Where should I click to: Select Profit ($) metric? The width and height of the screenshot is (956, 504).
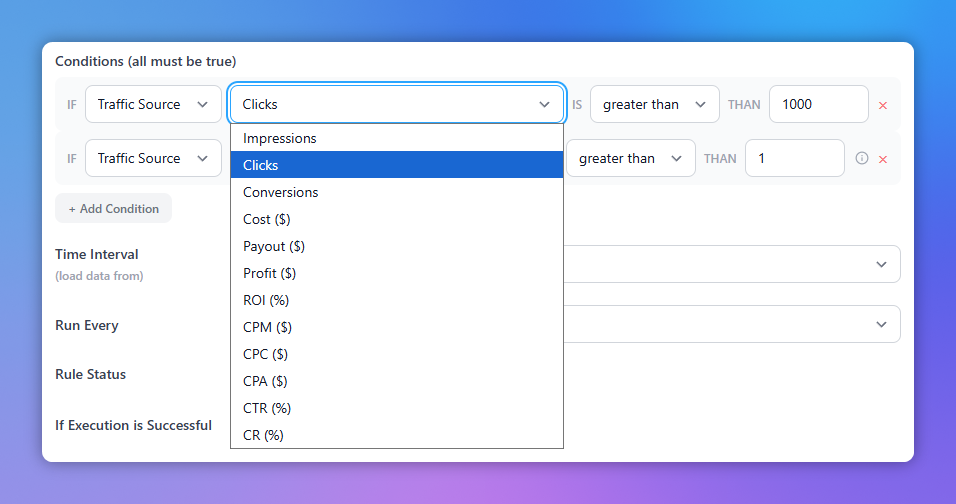397,273
